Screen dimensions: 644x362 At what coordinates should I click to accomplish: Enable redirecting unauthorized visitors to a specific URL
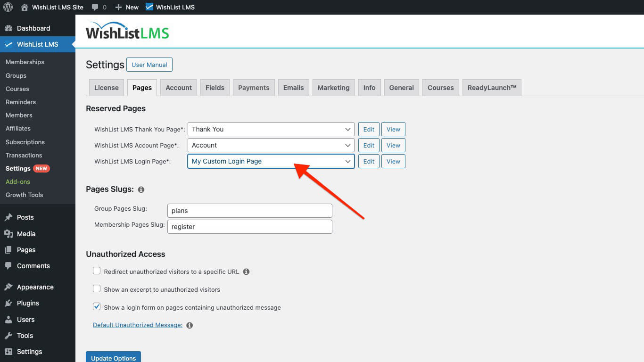(x=97, y=271)
